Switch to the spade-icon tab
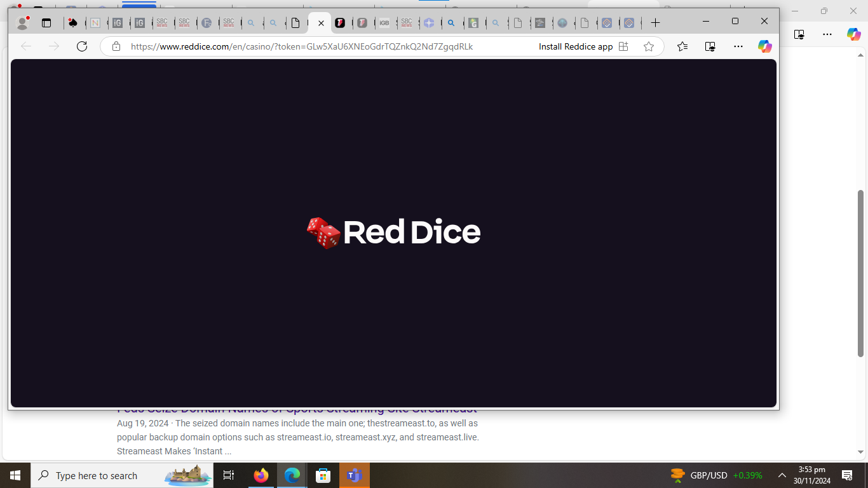Viewport: 868px width, 488px height. click(x=73, y=23)
